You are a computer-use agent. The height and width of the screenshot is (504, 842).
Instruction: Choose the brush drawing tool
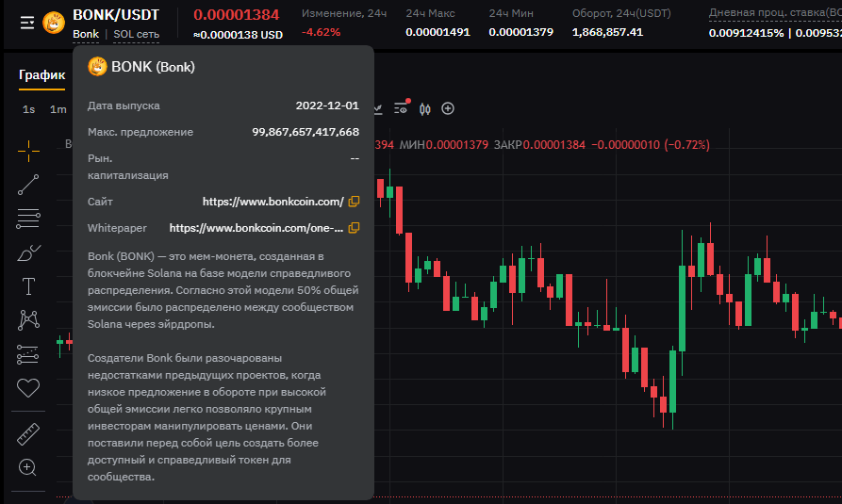[28, 252]
